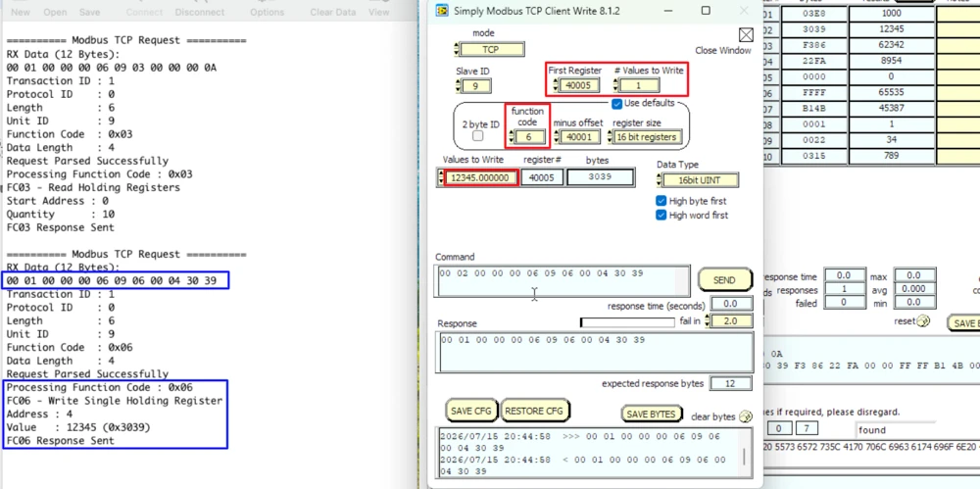This screenshot has width=980, height=489.
Task: Click the Values to Write index stepper
Action: (x=441, y=177)
